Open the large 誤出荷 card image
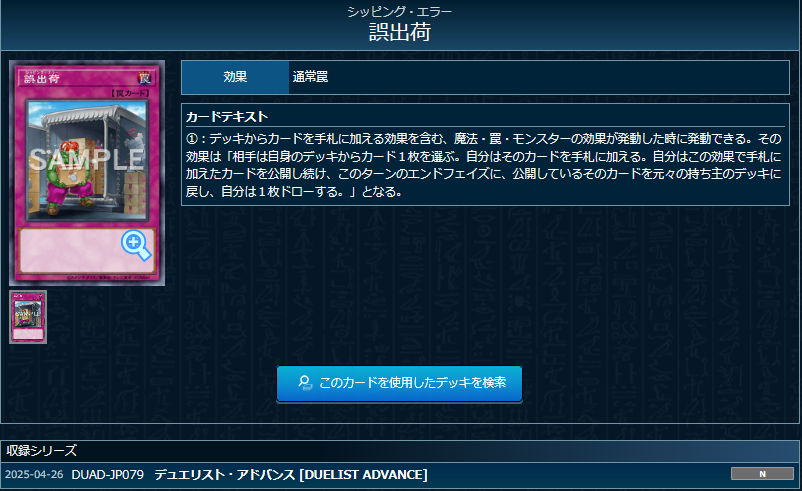 [x=87, y=173]
